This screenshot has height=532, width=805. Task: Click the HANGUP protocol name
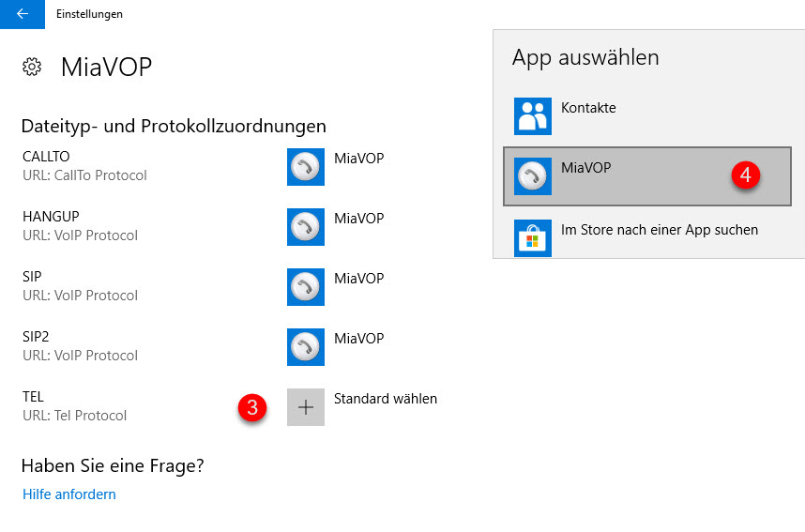point(51,217)
